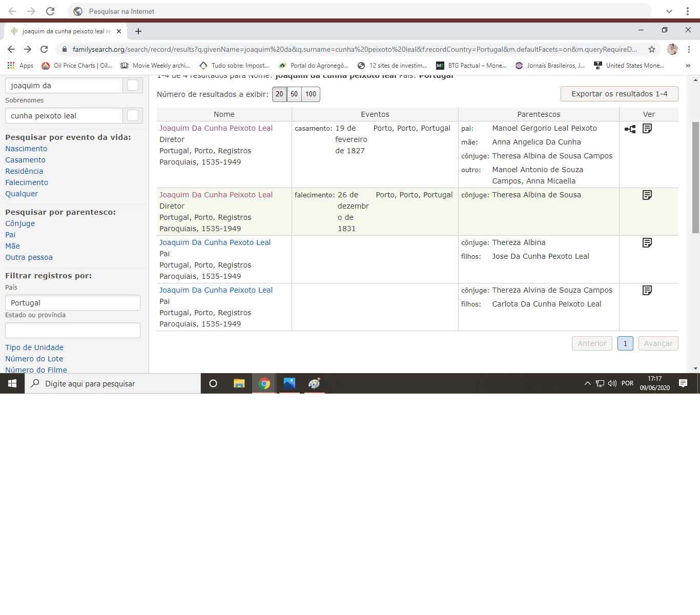The height and width of the screenshot is (615, 700).
Task: Open record details icon for death record
Action: point(647,195)
